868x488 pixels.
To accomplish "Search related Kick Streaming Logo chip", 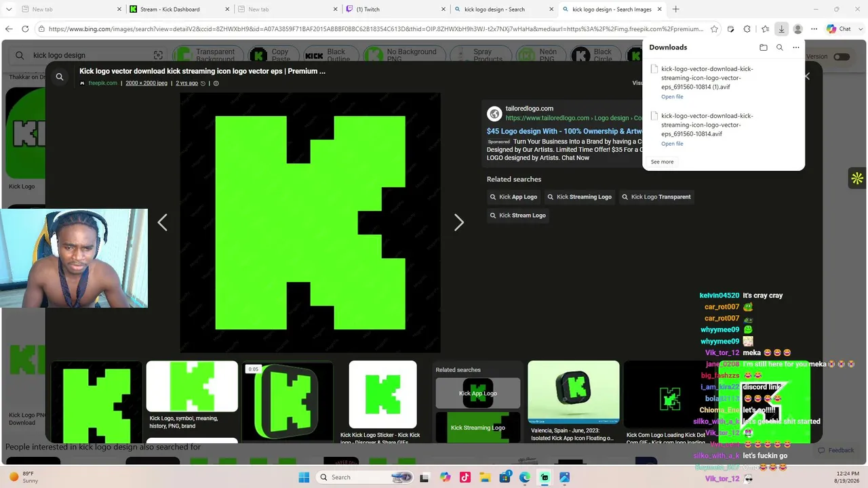I will [579, 197].
